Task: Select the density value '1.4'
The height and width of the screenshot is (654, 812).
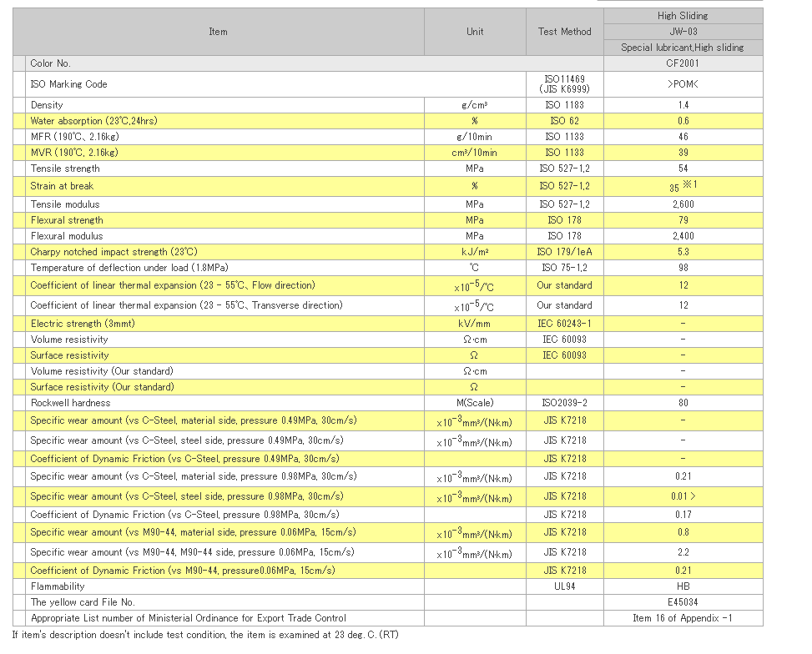Action: [683, 105]
